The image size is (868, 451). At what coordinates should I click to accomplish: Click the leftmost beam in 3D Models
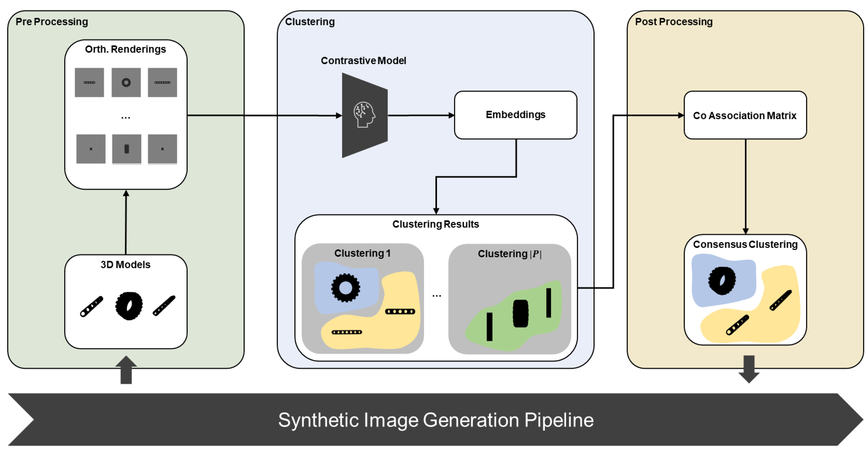click(x=91, y=307)
